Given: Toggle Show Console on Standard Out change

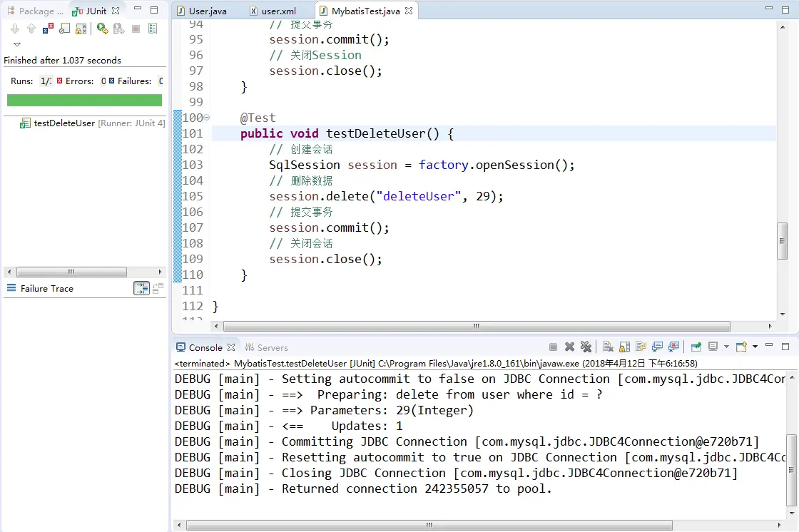Looking at the screenshot, I should [x=657, y=347].
